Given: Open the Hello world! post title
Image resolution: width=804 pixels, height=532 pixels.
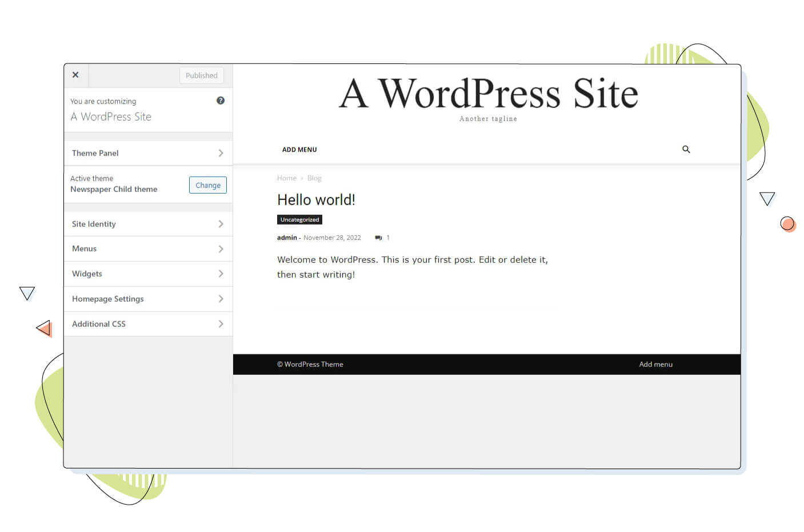Looking at the screenshot, I should point(316,199).
